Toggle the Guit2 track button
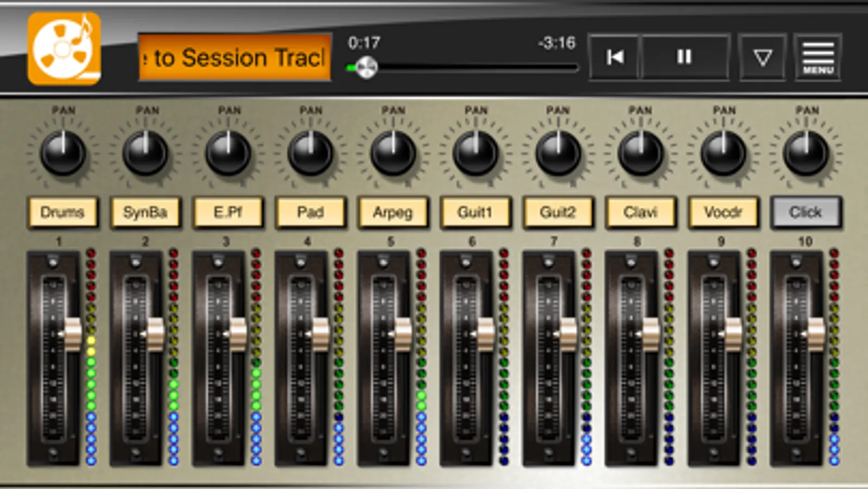This screenshot has height=489, width=868. (558, 212)
